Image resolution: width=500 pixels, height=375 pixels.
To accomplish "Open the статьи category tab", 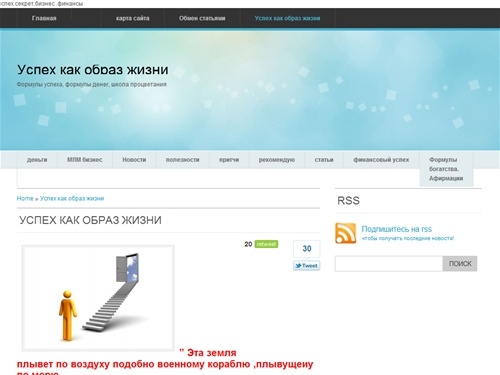I will 324,160.
